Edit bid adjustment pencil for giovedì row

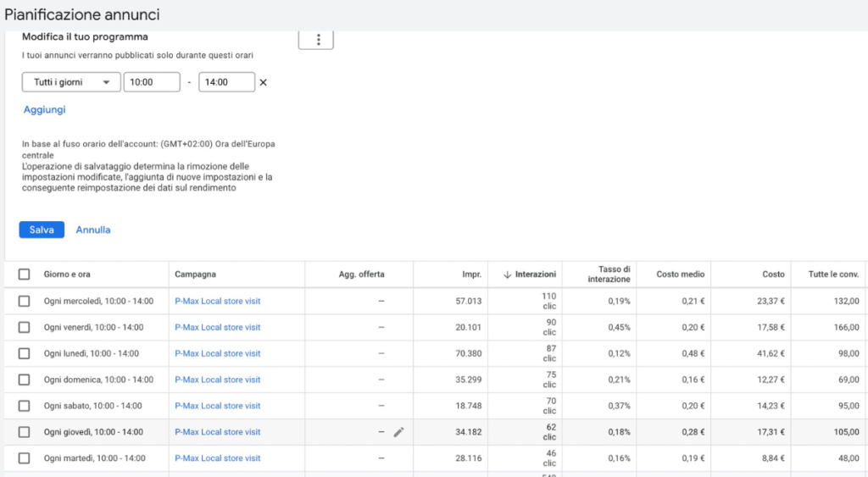click(398, 432)
